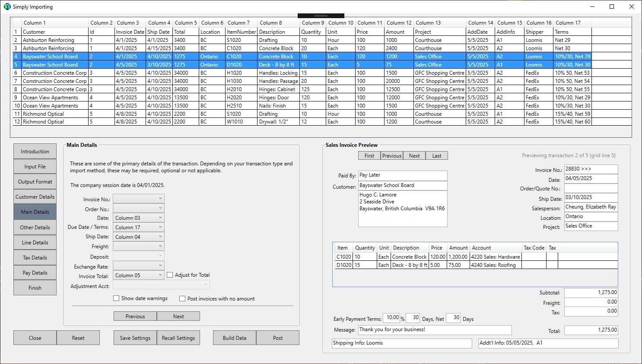This screenshot has height=364, width=642.
Task: Click the "Handles: Passage" description cell
Action: [x=279, y=81]
